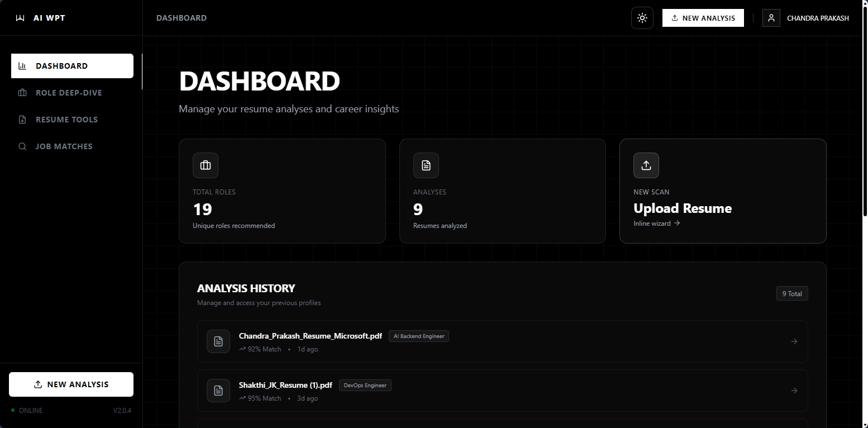
Task: Open the Upload Resume card title
Action: (683, 208)
